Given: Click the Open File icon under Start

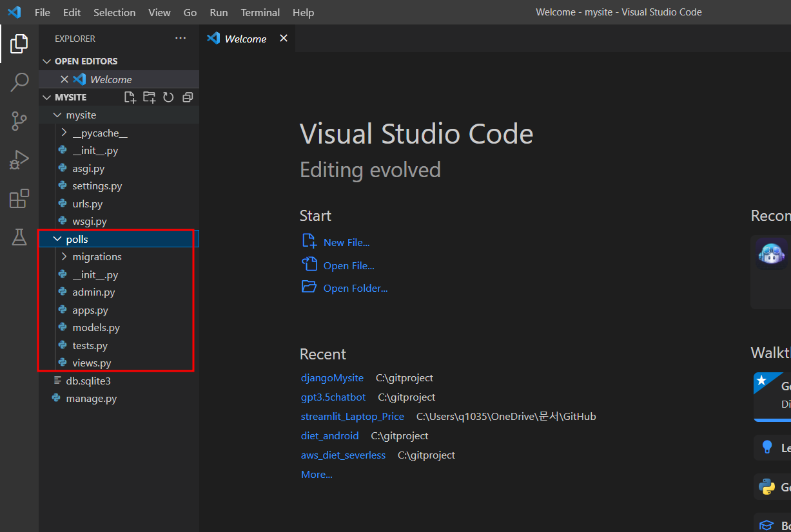Looking at the screenshot, I should pyautogui.click(x=309, y=264).
